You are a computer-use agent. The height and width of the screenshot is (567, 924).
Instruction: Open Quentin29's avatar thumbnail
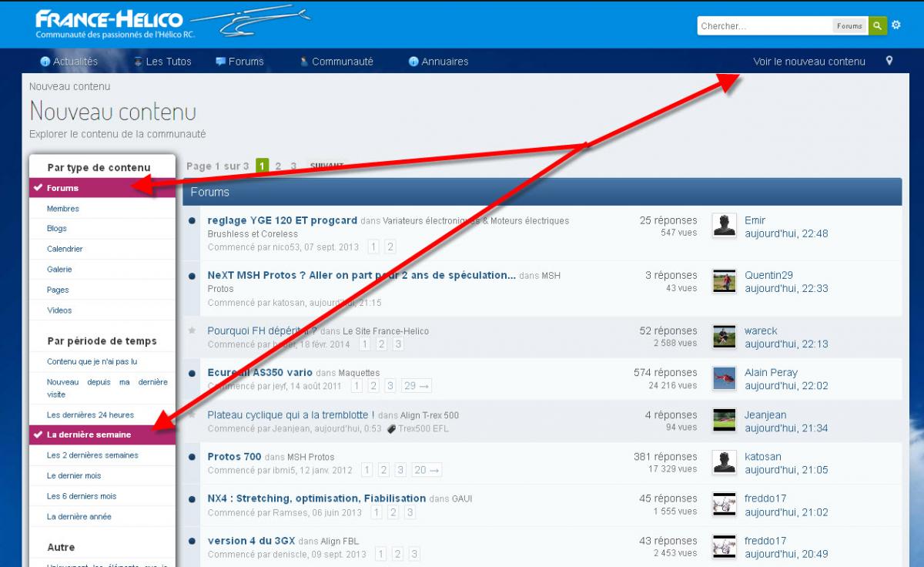click(x=724, y=280)
